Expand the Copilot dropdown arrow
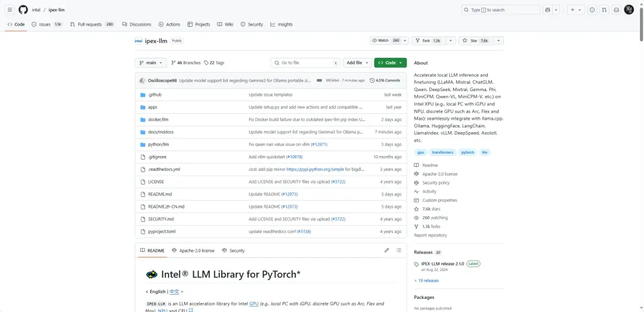 556,10
